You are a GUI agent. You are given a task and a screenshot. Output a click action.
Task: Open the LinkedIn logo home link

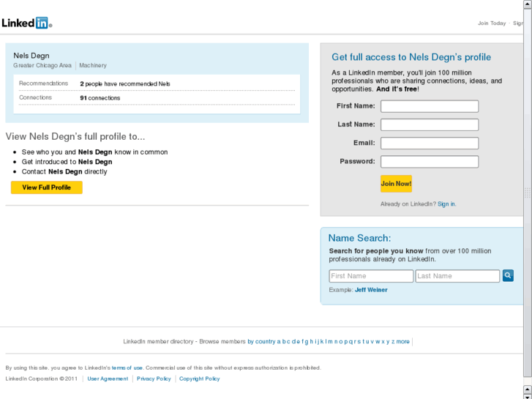tap(26, 23)
